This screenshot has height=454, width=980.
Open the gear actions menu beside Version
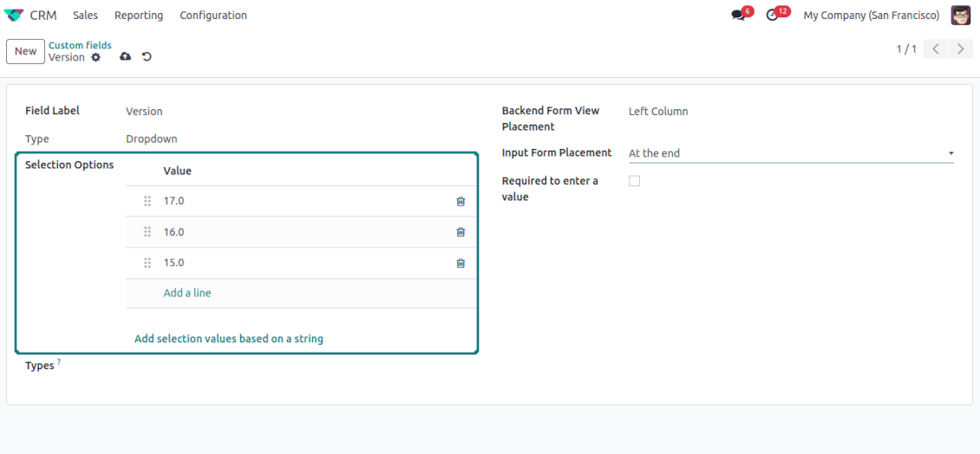click(96, 57)
